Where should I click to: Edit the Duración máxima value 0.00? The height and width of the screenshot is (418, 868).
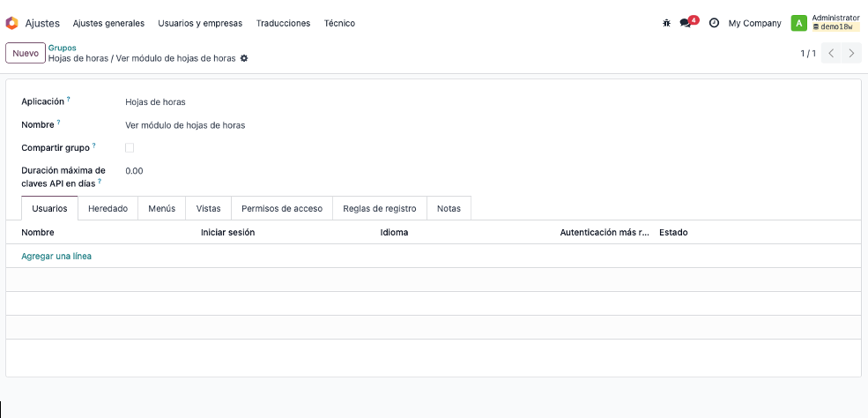(x=134, y=171)
